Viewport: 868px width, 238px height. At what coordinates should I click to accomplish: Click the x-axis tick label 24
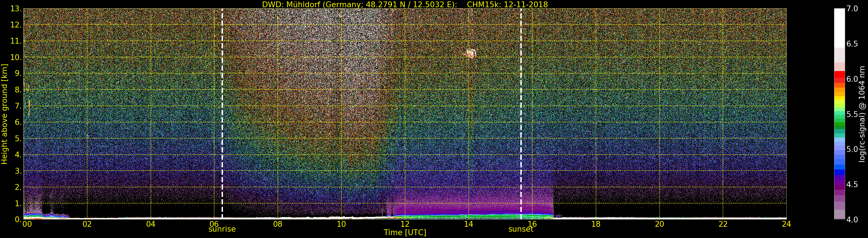point(786,224)
